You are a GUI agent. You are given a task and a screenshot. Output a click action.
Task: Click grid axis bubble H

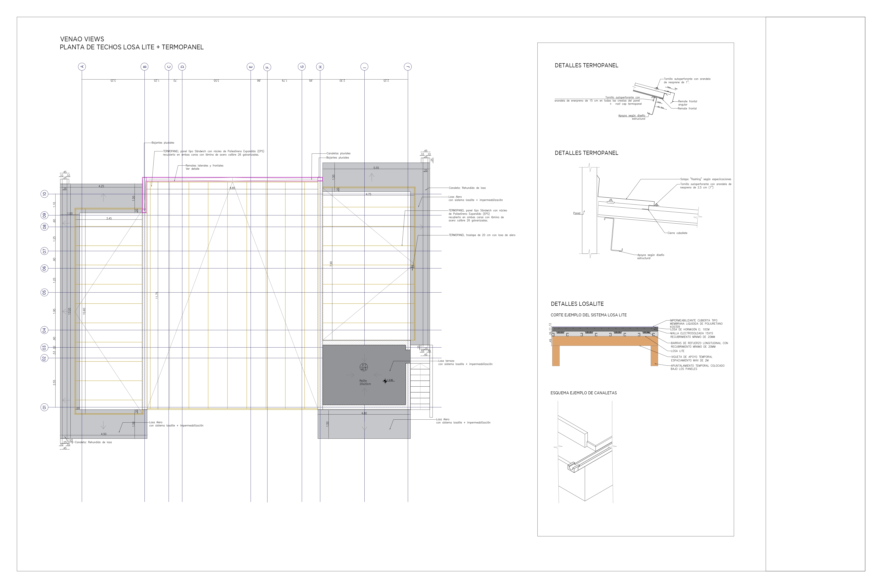pos(320,67)
